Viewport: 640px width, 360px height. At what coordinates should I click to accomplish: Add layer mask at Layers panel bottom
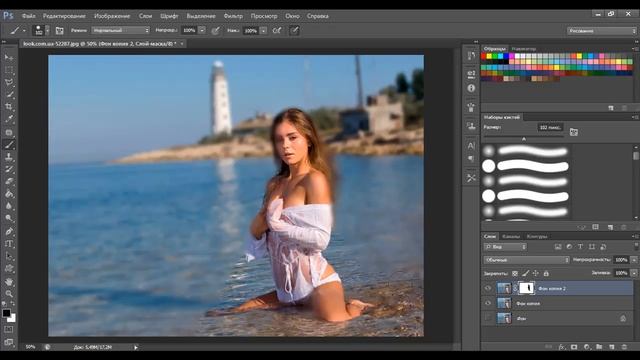pyautogui.click(x=574, y=347)
